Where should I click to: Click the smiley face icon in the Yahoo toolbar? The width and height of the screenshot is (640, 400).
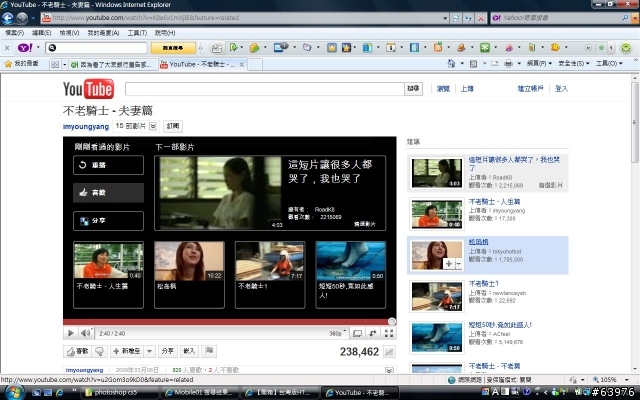tap(555, 47)
